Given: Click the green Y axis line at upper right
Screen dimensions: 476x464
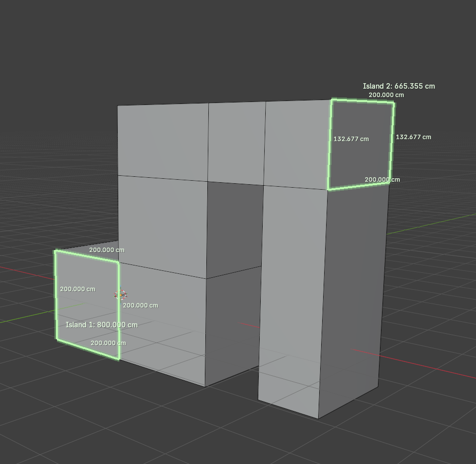Looking at the screenshot, I should click(x=431, y=224).
